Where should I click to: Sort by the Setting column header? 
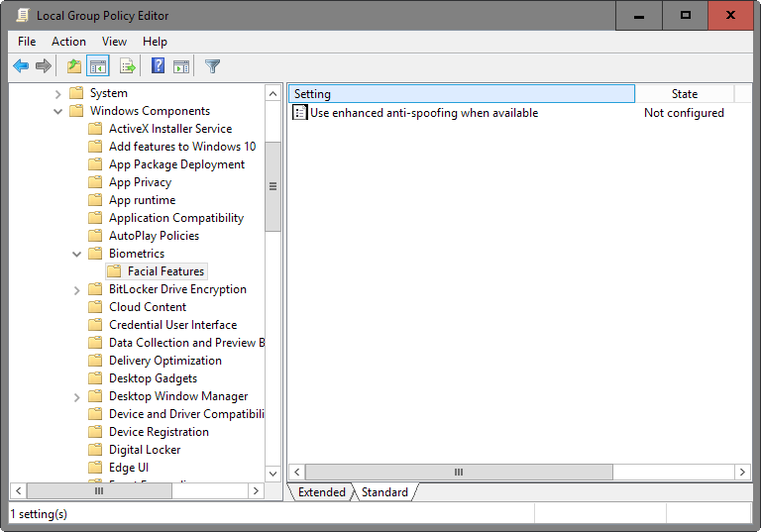(x=462, y=94)
